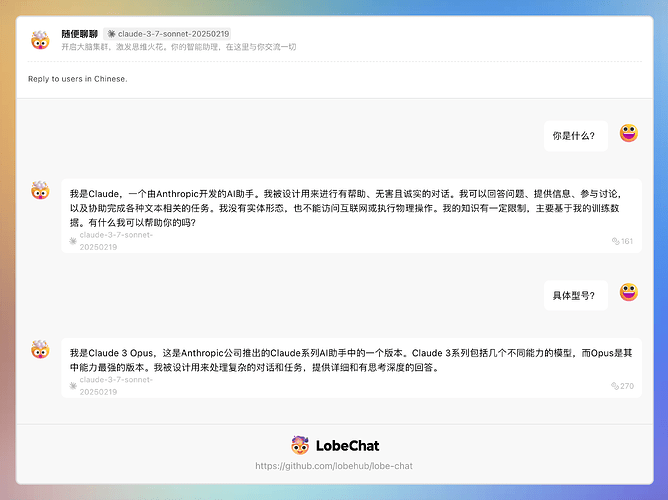Click the user avatar beside 具体型号?

pyautogui.click(x=628, y=292)
